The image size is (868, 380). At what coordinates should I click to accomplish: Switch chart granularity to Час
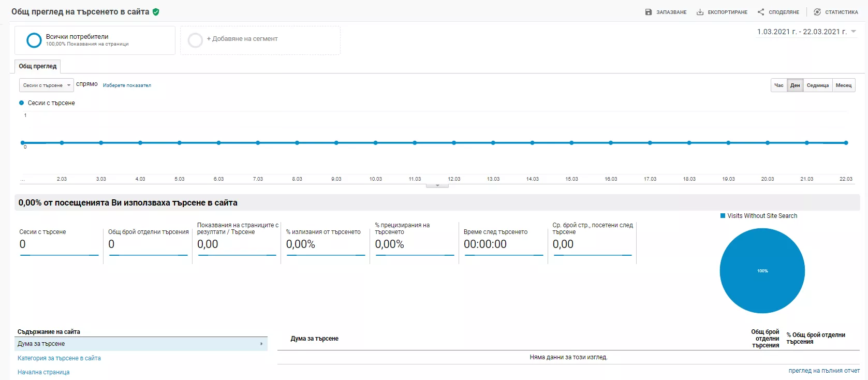click(778, 85)
